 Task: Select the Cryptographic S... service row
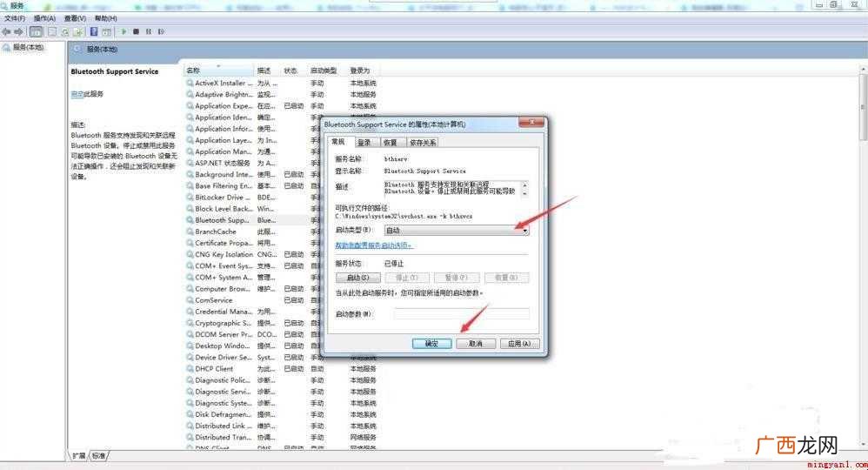[281, 323]
